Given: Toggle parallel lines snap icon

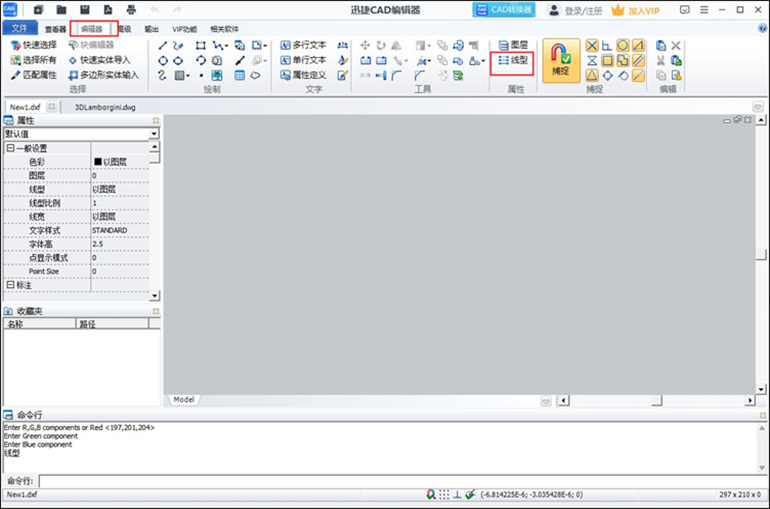Looking at the screenshot, I should (x=638, y=60).
